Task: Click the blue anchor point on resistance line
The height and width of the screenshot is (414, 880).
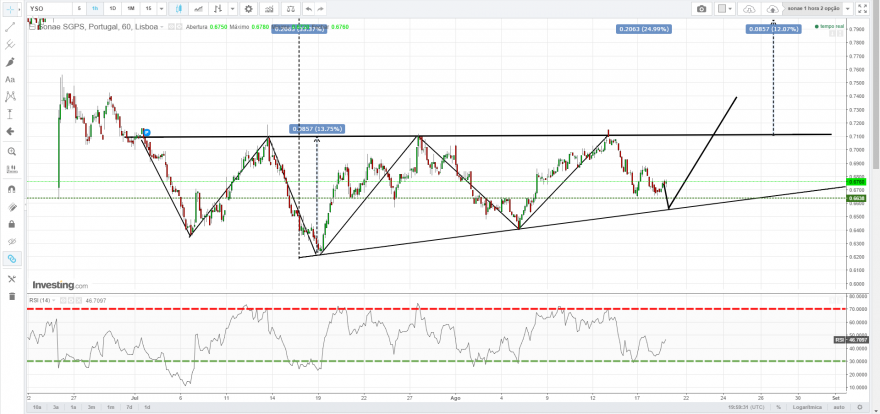Action: coord(147,133)
